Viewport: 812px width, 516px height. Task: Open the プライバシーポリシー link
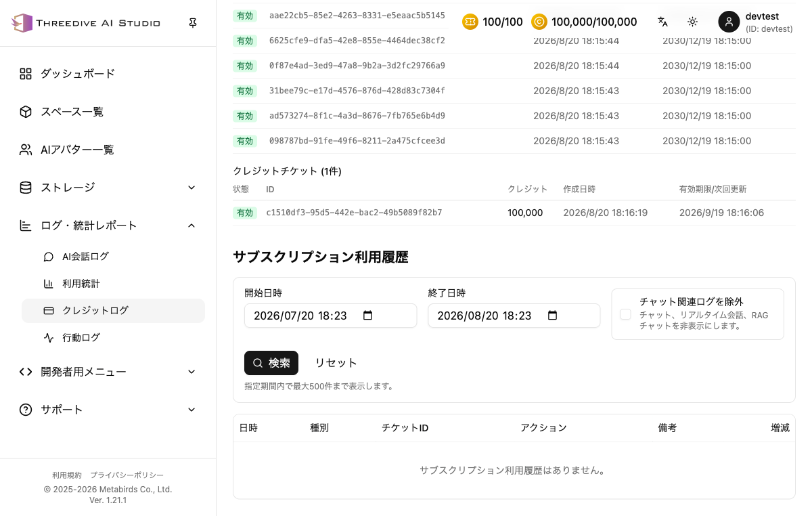[x=127, y=475]
